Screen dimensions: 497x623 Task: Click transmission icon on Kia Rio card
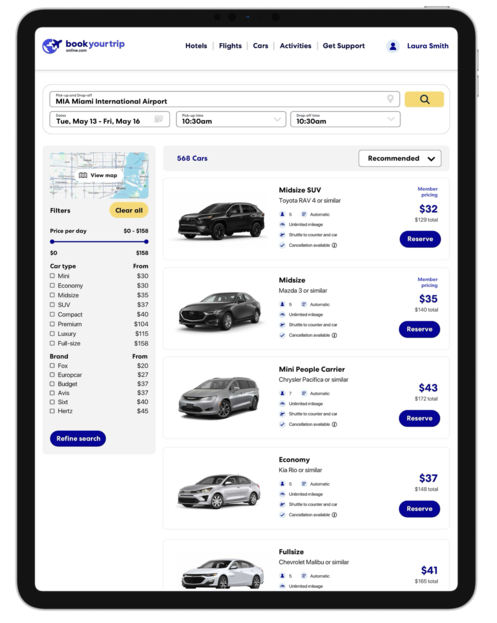(304, 484)
